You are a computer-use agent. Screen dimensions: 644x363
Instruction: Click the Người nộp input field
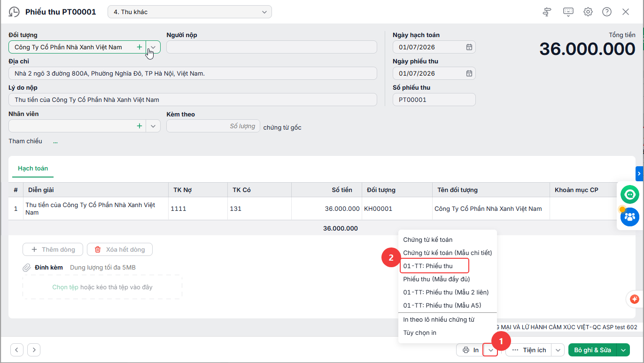pos(272,47)
